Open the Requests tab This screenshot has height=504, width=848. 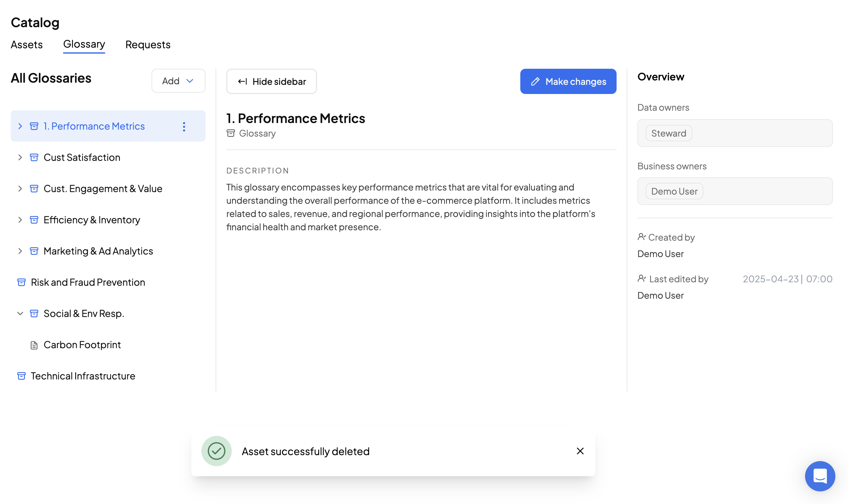point(148,44)
